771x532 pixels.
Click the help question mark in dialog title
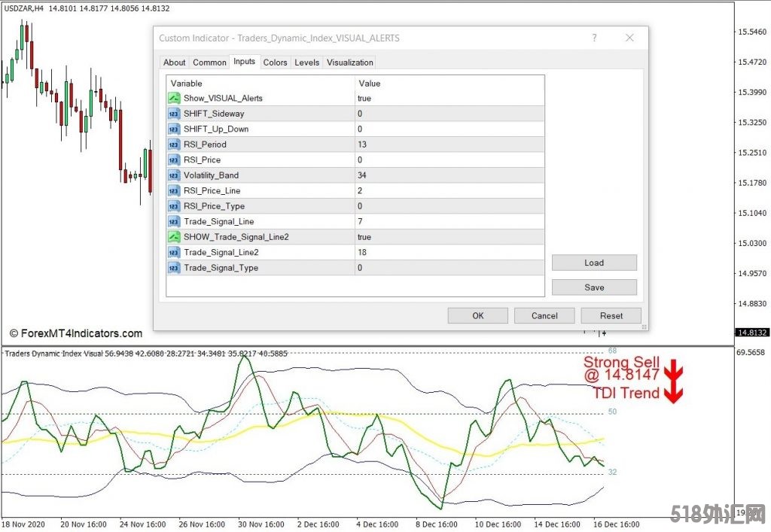(x=594, y=38)
